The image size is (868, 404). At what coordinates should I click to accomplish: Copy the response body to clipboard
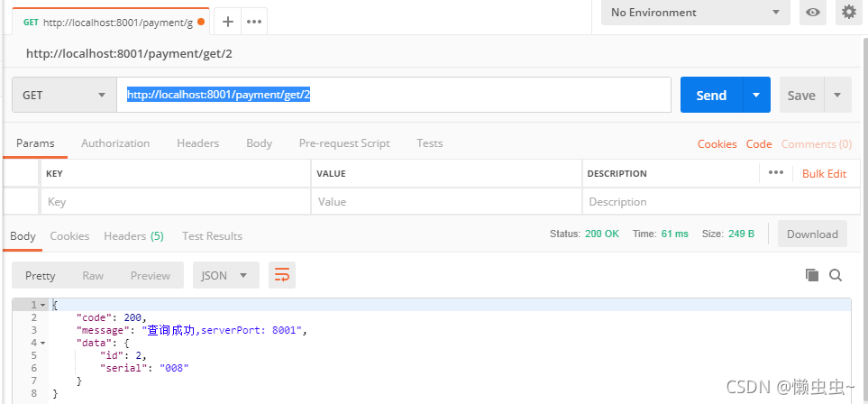click(x=811, y=275)
